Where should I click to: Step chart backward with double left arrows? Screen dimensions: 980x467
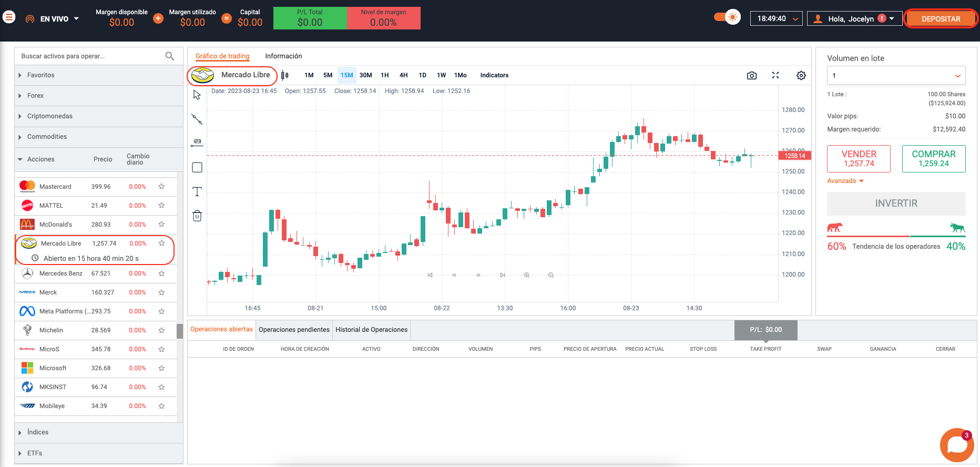[x=454, y=275]
